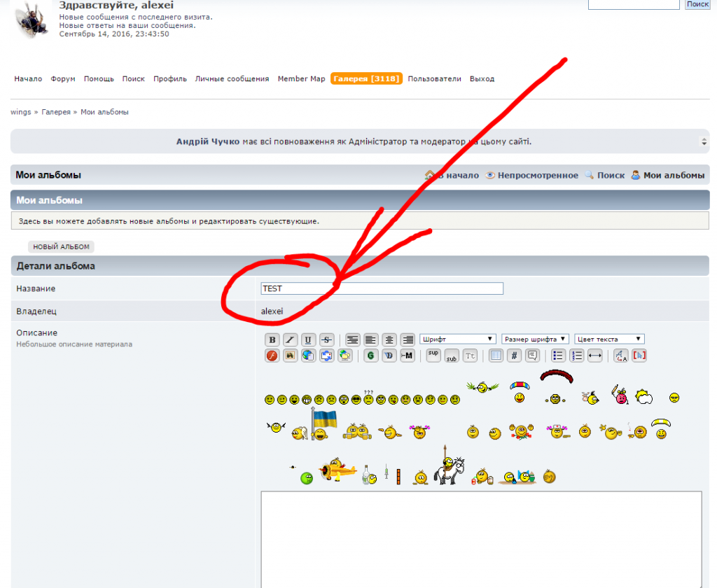Open the Цвет текста color dropdown

point(609,339)
